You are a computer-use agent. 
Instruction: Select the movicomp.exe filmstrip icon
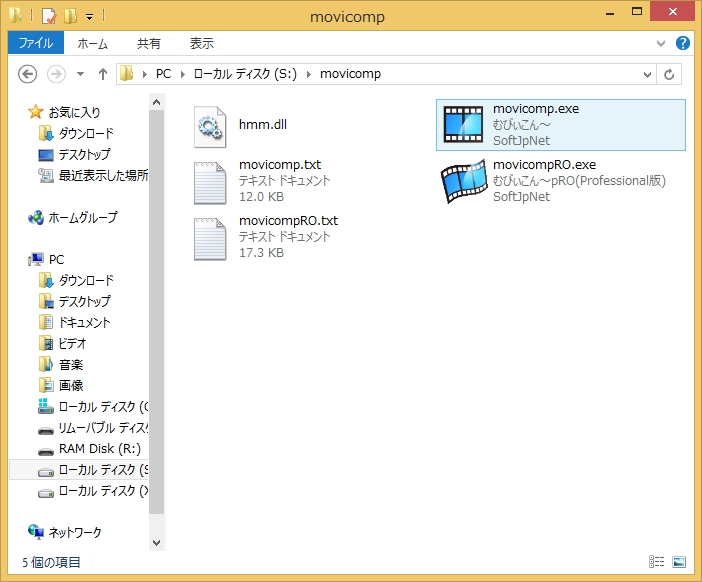click(x=463, y=124)
